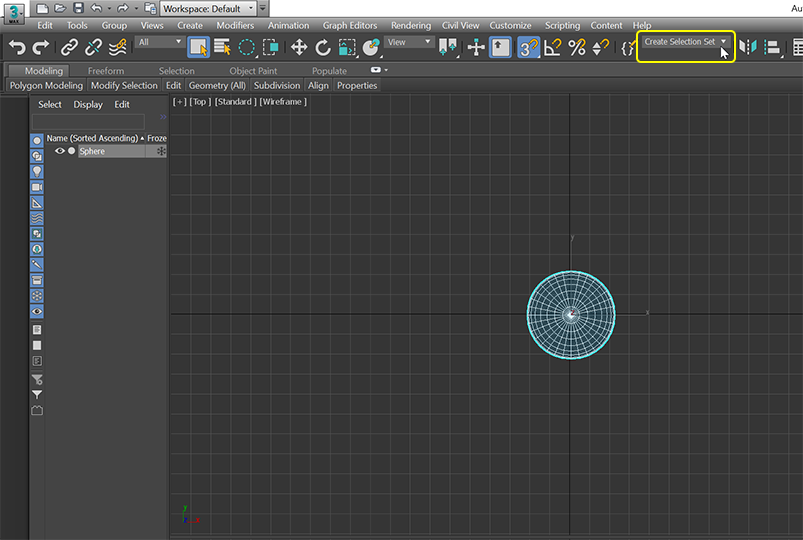Click the Scene Explorer search field

point(88,121)
